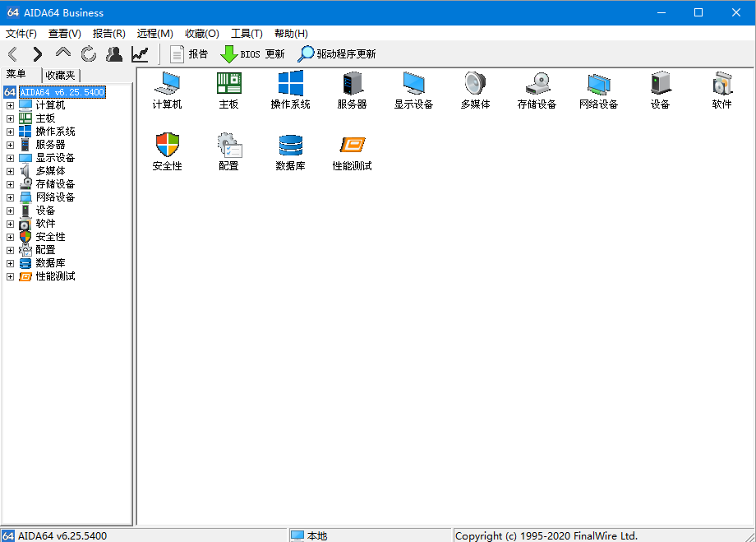
Task: Expand the 存储设备 tree node
Action: point(10,184)
